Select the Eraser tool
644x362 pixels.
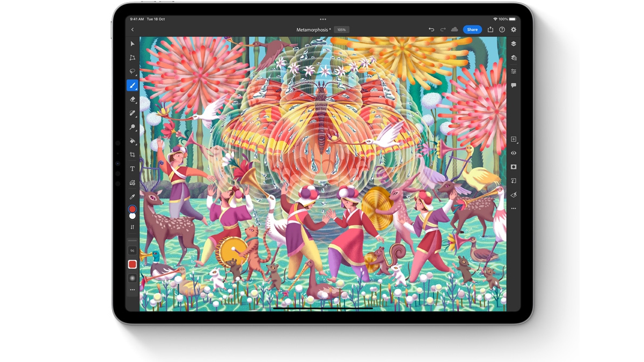click(x=132, y=100)
